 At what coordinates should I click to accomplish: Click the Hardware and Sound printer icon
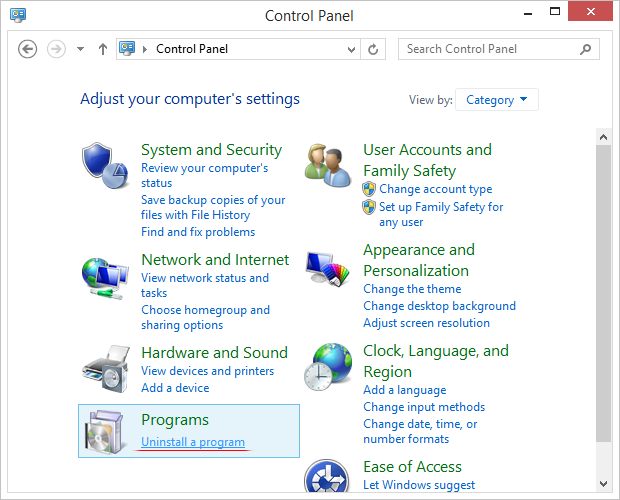[106, 369]
